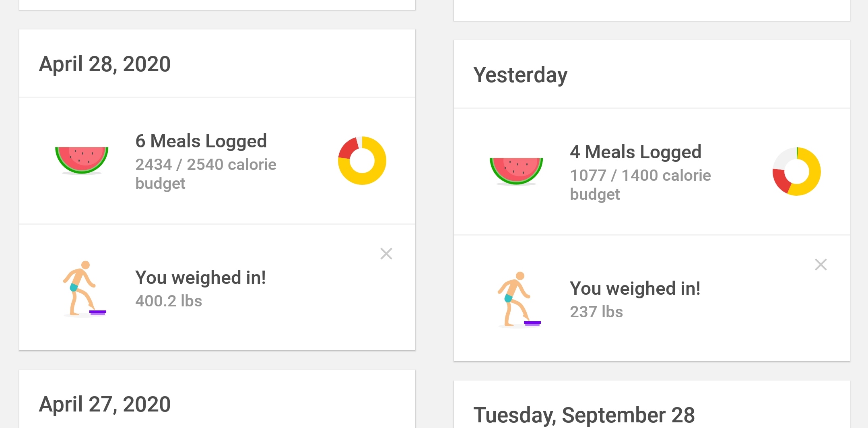Open the 6 Meals Logged entry
The height and width of the screenshot is (428, 868).
[x=217, y=161]
